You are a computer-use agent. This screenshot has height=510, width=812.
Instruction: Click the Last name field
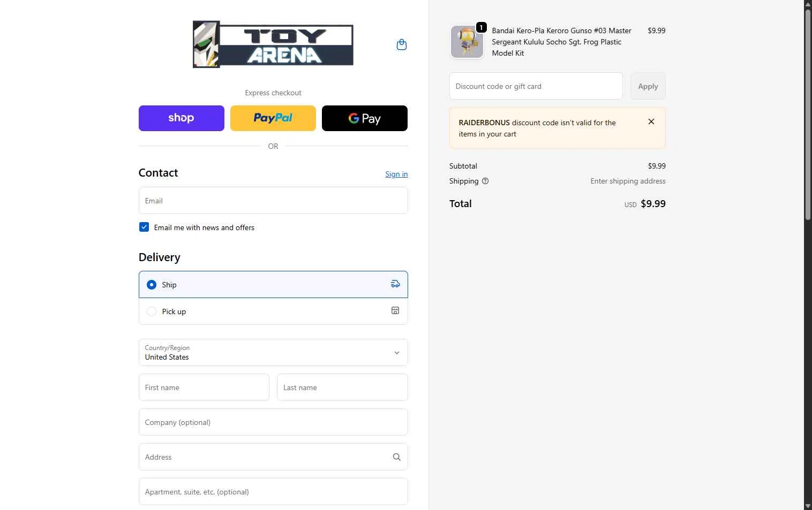[x=342, y=387]
